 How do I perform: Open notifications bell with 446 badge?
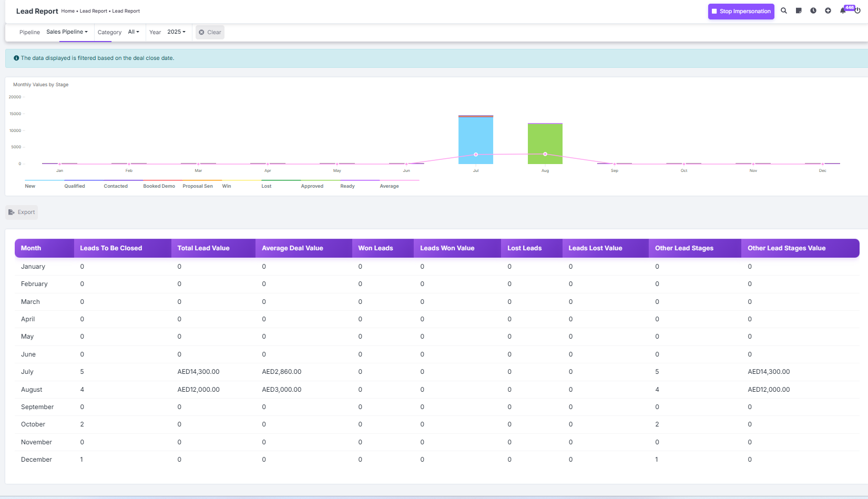843,11
